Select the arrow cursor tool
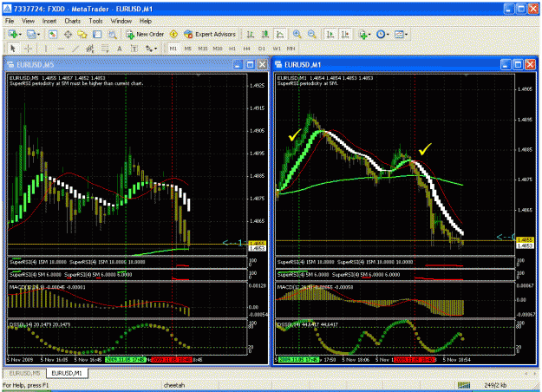The width and height of the screenshot is (542, 392). 13,49
